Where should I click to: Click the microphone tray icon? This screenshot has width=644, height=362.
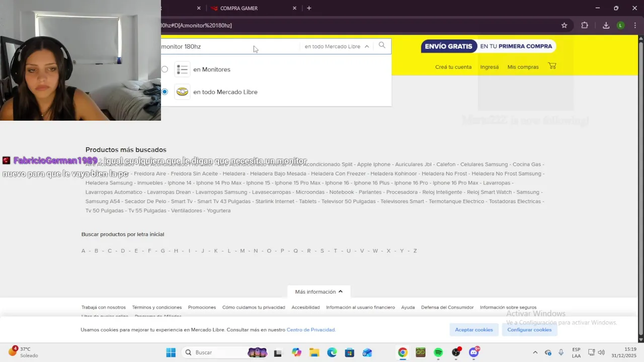[561, 352]
